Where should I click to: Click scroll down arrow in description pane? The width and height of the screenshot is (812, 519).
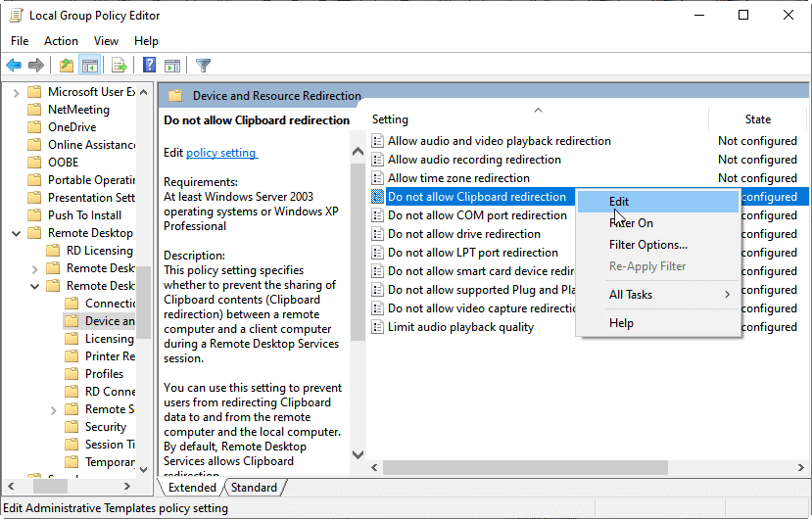[x=358, y=455]
